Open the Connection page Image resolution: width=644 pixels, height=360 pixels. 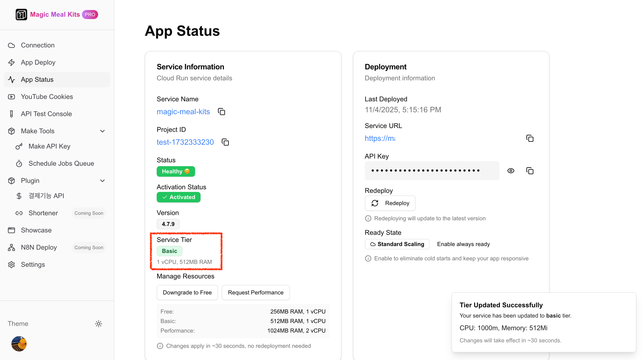[57, 45]
